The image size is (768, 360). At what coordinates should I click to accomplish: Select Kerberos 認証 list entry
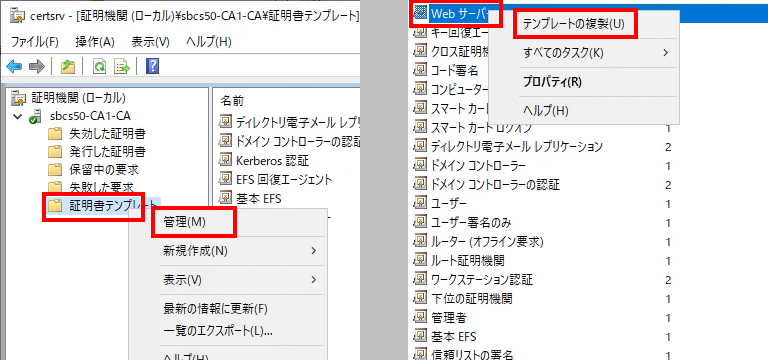272,160
